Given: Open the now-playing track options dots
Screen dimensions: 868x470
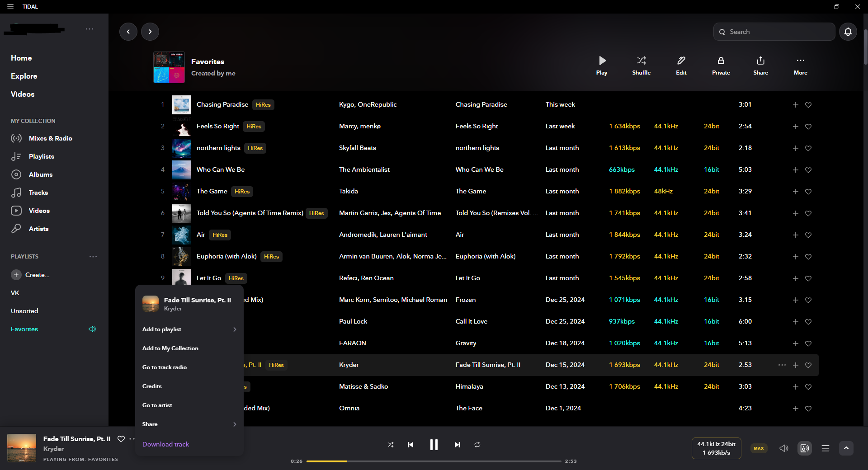Looking at the screenshot, I should tap(132, 439).
